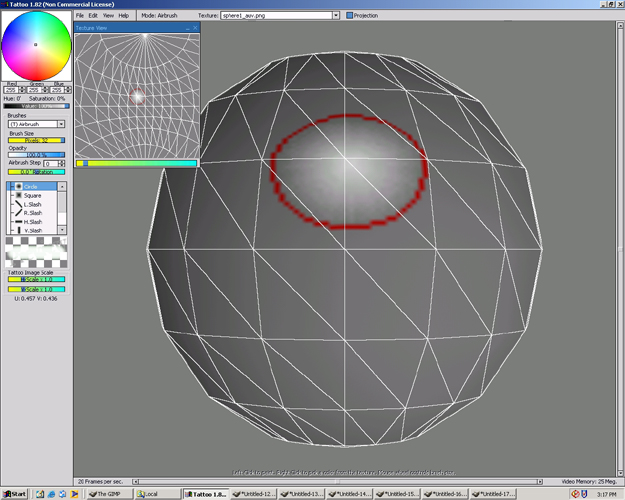Click horizontal scrollbar left arrow
This screenshot has width=625, height=500.
136,481
